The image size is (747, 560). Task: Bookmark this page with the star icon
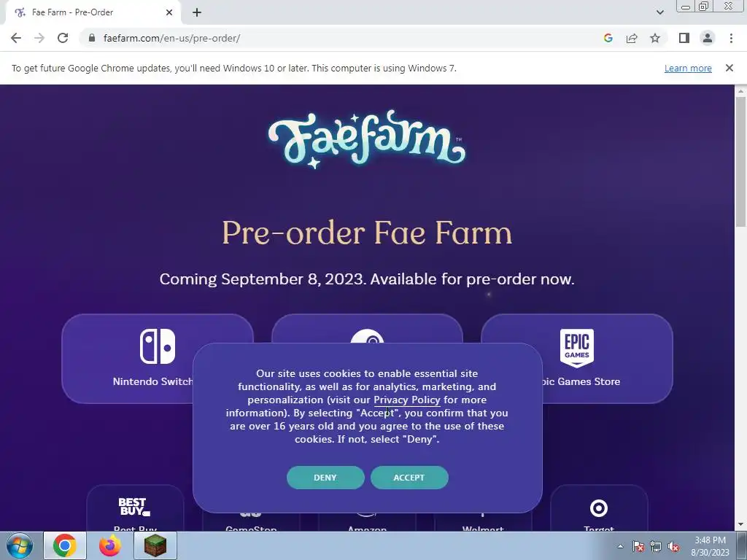click(655, 38)
